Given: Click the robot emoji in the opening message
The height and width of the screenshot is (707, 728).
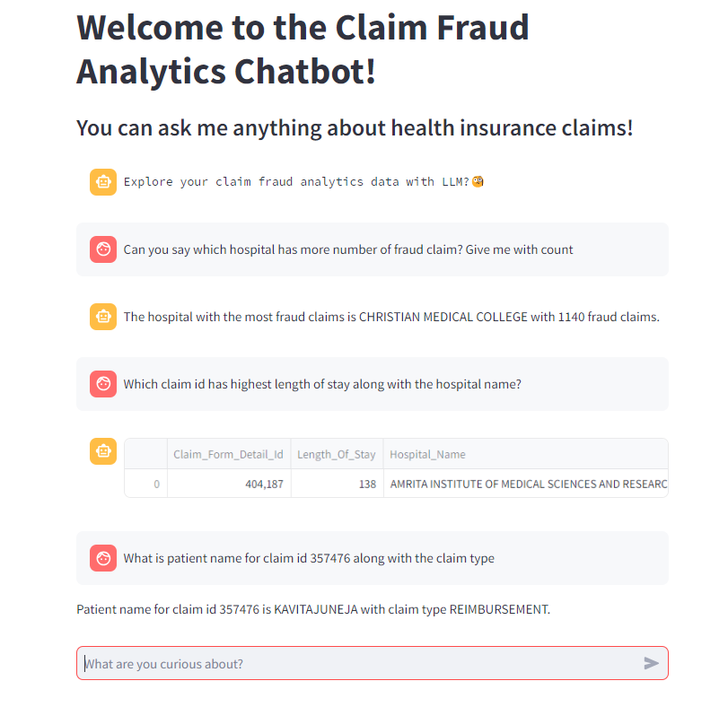Looking at the screenshot, I should click(x=477, y=181).
